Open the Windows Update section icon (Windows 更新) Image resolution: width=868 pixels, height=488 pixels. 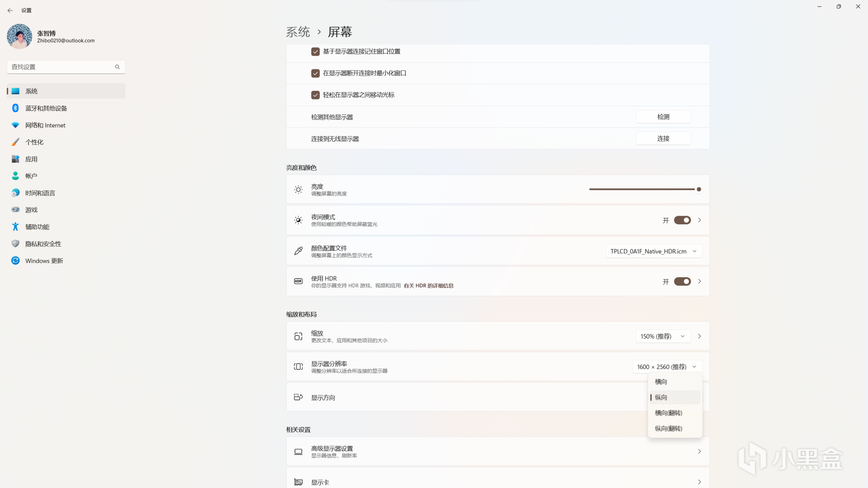(x=15, y=261)
